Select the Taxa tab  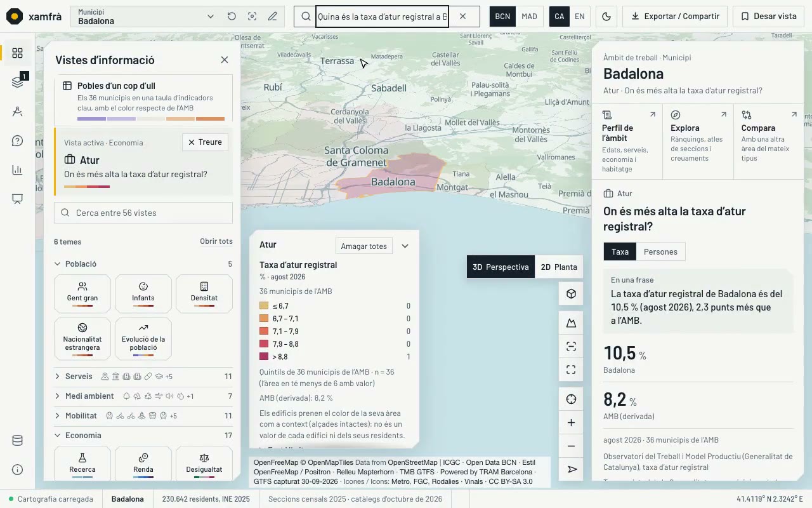click(x=620, y=251)
